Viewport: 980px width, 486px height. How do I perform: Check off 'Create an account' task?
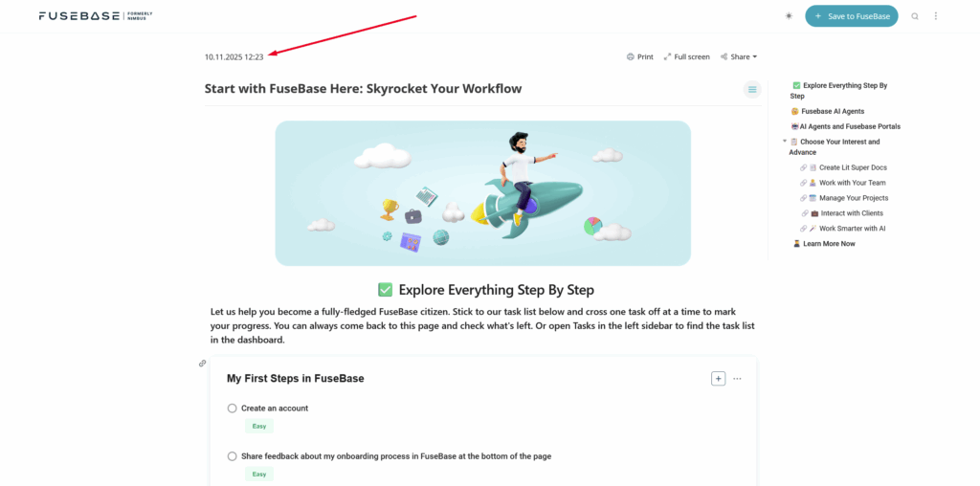coord(233,409)
